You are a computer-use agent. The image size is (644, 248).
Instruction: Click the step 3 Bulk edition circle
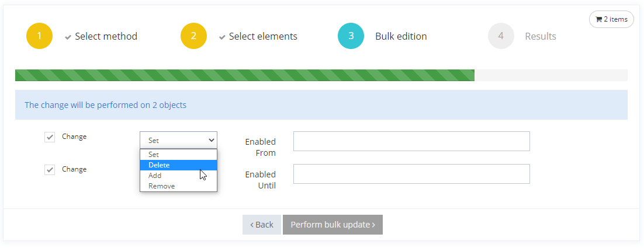click(351, 36)
